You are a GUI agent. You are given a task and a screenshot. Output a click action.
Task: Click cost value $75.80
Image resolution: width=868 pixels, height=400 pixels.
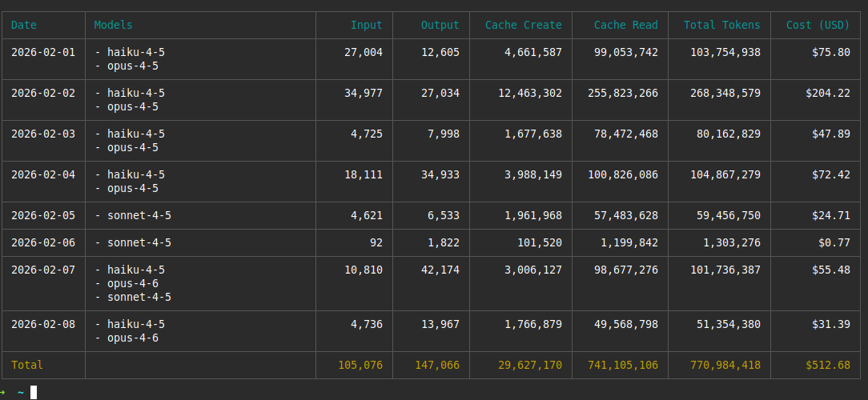point(831,52)
